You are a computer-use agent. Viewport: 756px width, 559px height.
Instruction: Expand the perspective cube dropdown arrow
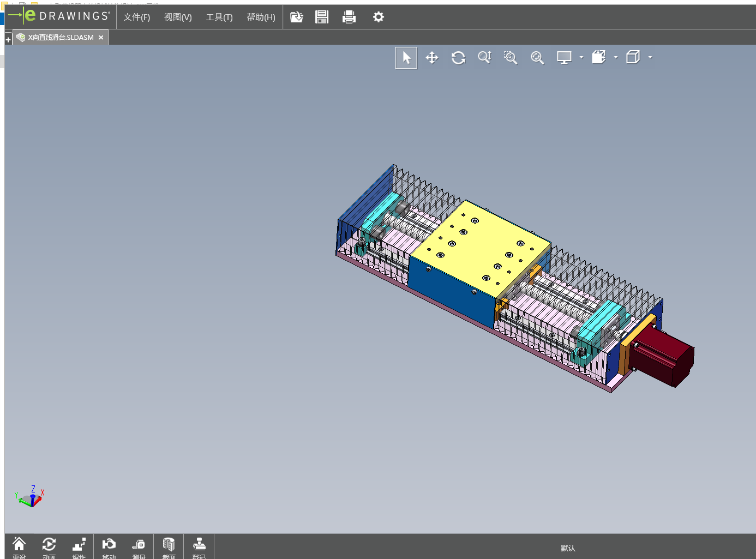pos(650,57)
